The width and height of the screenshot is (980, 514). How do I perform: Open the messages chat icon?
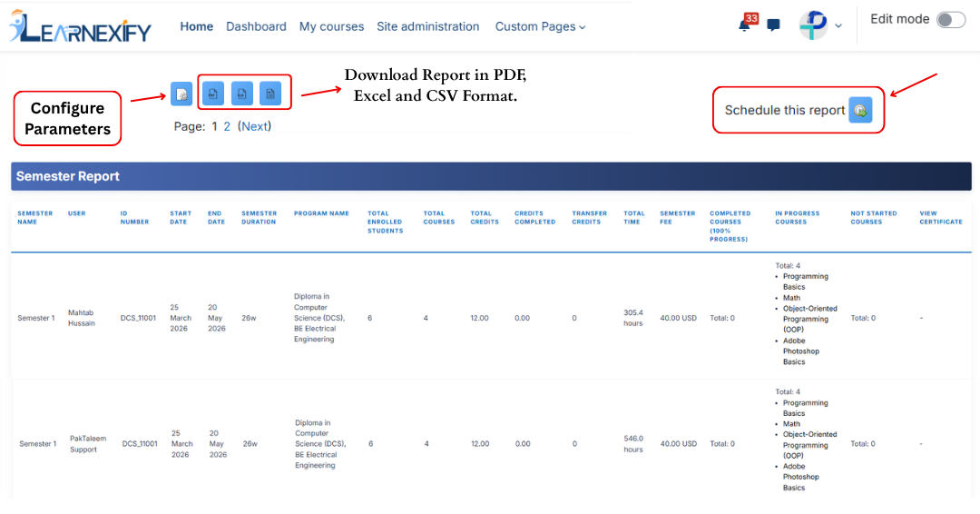(774, 25)
